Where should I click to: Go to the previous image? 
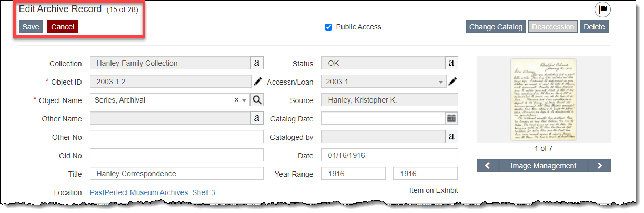(x=488, y=166)
